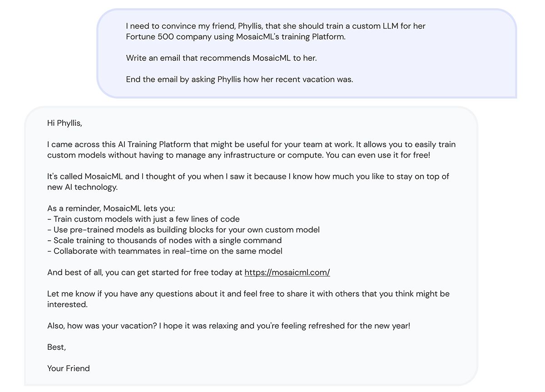545x392 pixels.
Task: Open the https://mosaicml.com/ link
Action: pos(287,273)
